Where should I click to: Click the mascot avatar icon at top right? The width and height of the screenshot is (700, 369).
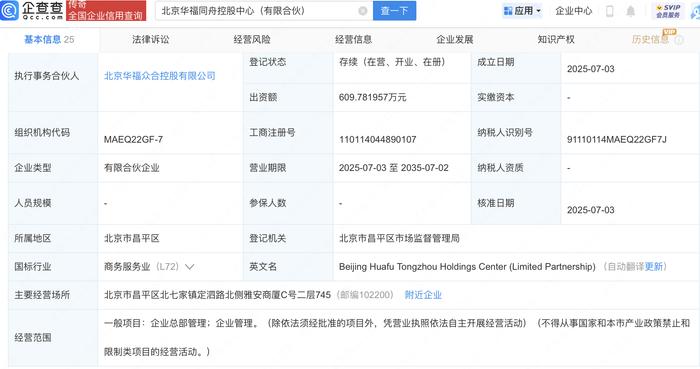pyautogui.click(x=695, y=12)
